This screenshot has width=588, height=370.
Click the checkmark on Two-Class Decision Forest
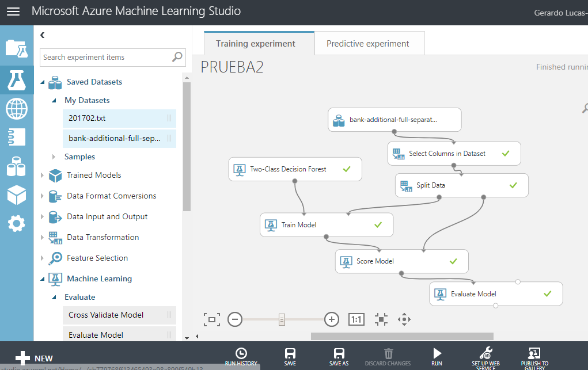[346, 169]
